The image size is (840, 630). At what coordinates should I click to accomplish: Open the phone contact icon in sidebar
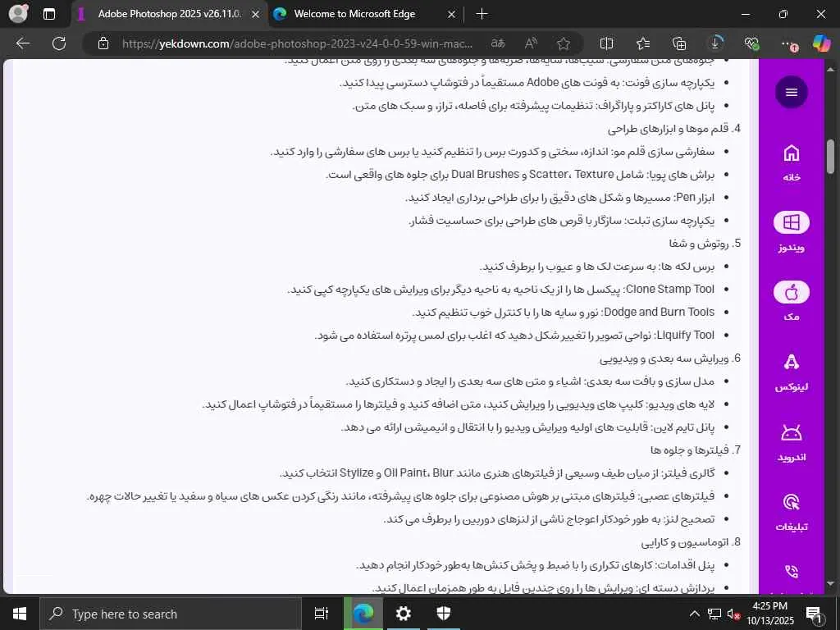(792, 572)
